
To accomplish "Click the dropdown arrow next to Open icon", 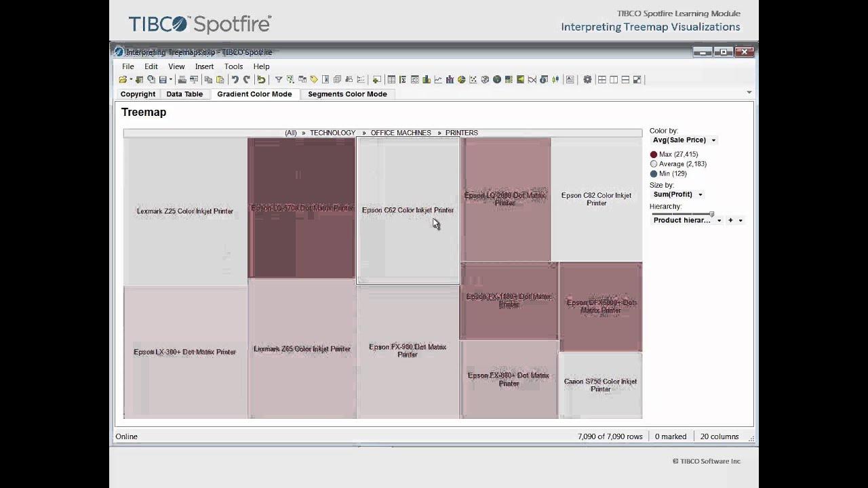I will pyautogui.click(x=131, y=79).
